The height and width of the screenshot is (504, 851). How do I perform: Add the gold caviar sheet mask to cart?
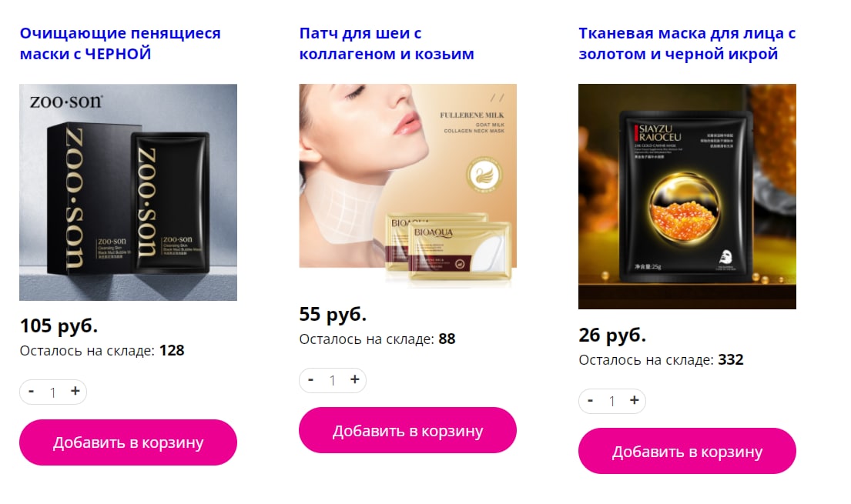click(687, 451)
